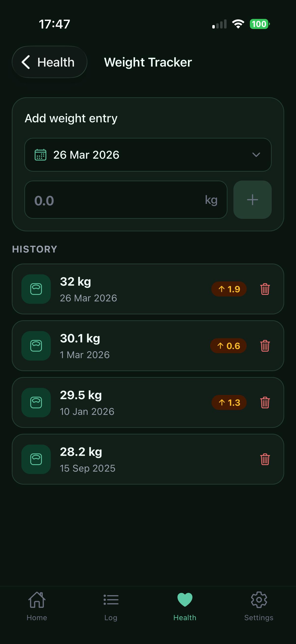Tap the calendar icon in date field

coord(40,155)
